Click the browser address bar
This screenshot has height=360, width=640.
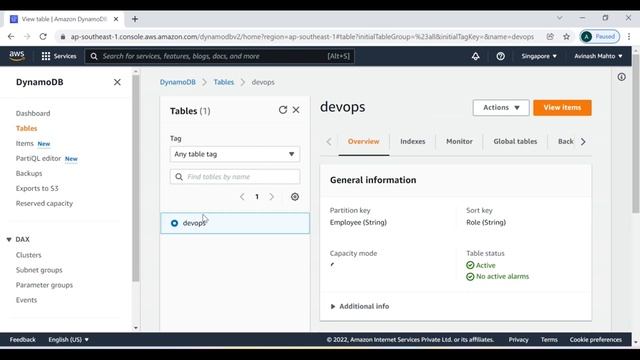tap(302, 36)
